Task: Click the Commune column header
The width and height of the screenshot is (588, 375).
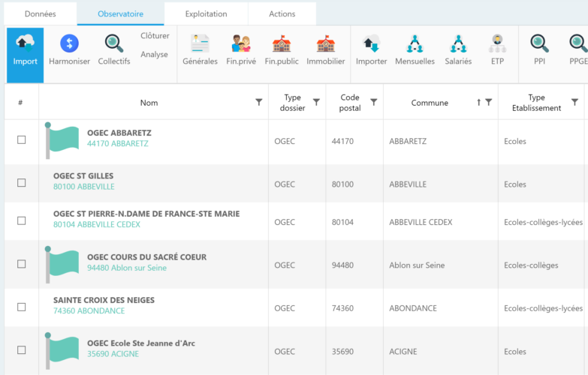Action: [x=430, y=103]
